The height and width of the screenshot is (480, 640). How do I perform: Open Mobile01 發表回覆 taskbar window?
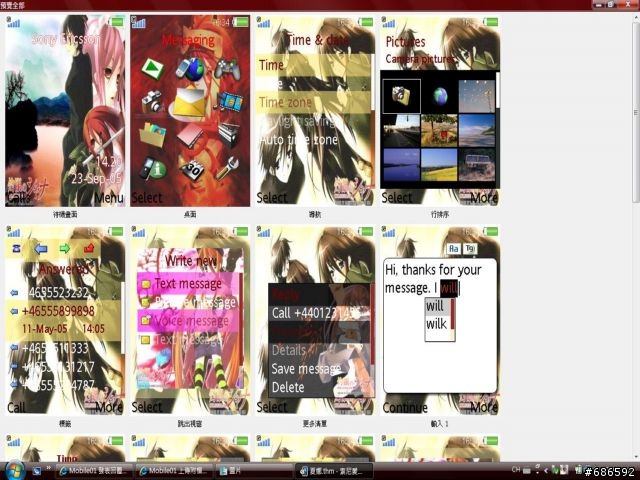click(x=94, y=471)
